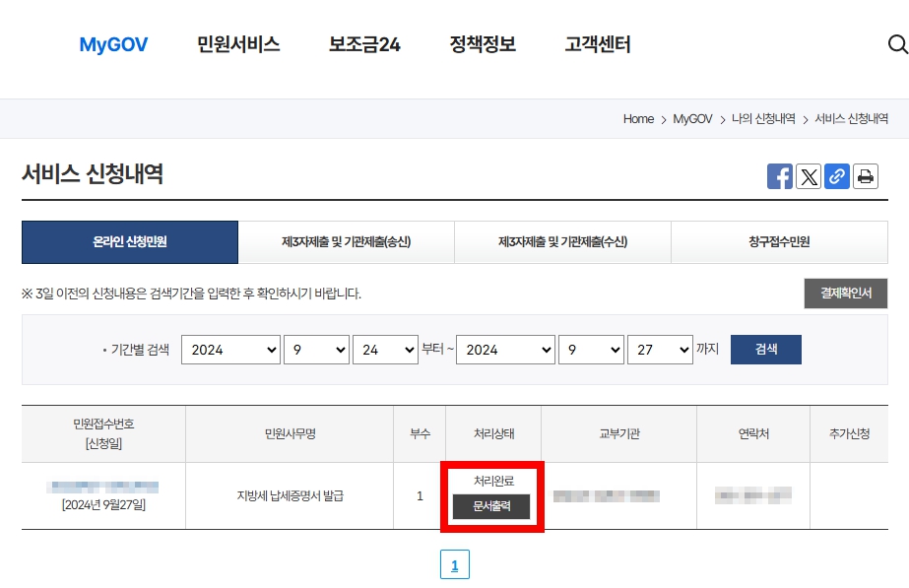This screenshot has height=588, width=909.
Task: Click the 부수 column header
Action: [x=421, y=433]
